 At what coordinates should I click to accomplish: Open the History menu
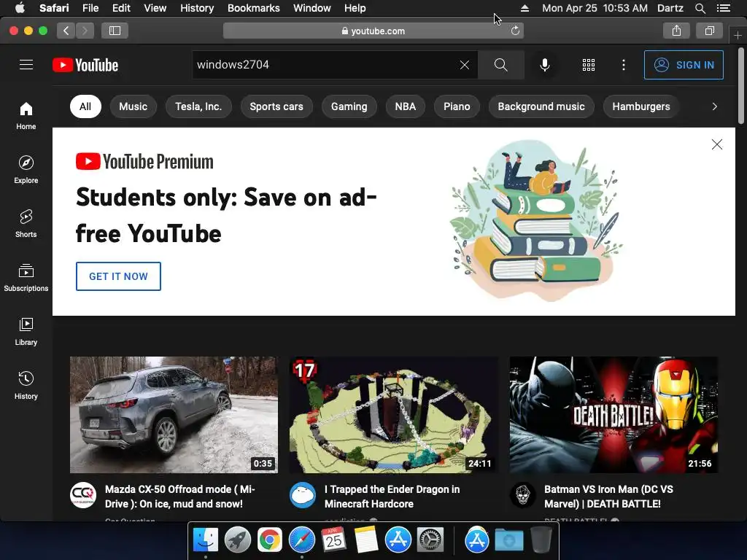tap(197, 8)
